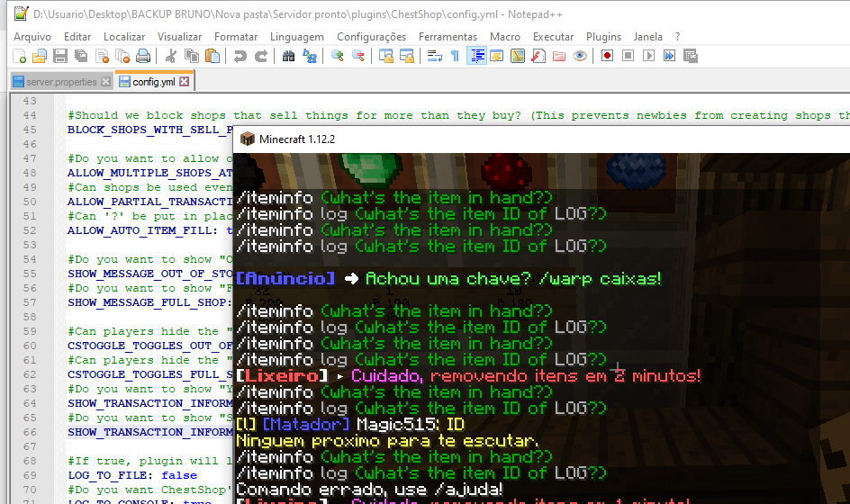Open the Configurações menu
Image resolution: width=850 pixels, height=504 pixels.
371,36
